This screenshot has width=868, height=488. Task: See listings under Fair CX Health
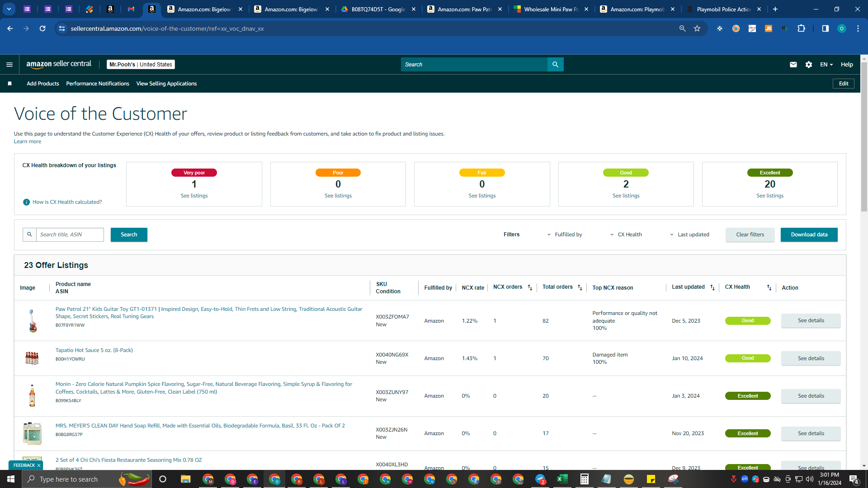click(482, 196)
